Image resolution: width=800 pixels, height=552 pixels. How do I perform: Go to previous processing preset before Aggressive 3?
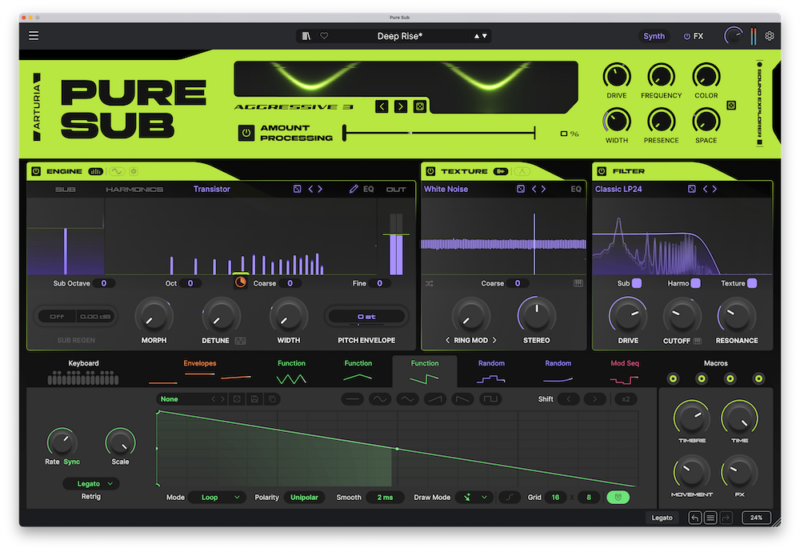[382, 107]
